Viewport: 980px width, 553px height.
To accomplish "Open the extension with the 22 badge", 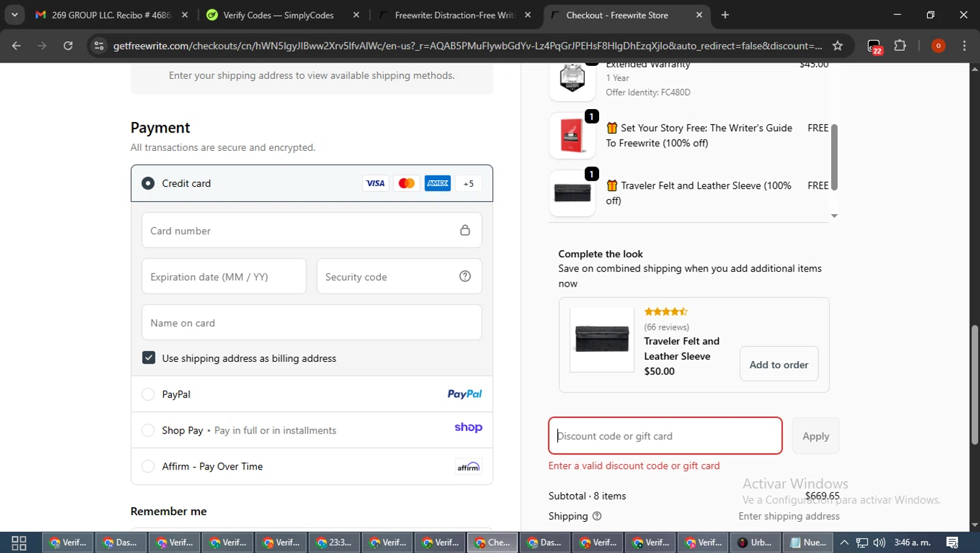I will tap(874, 46).
